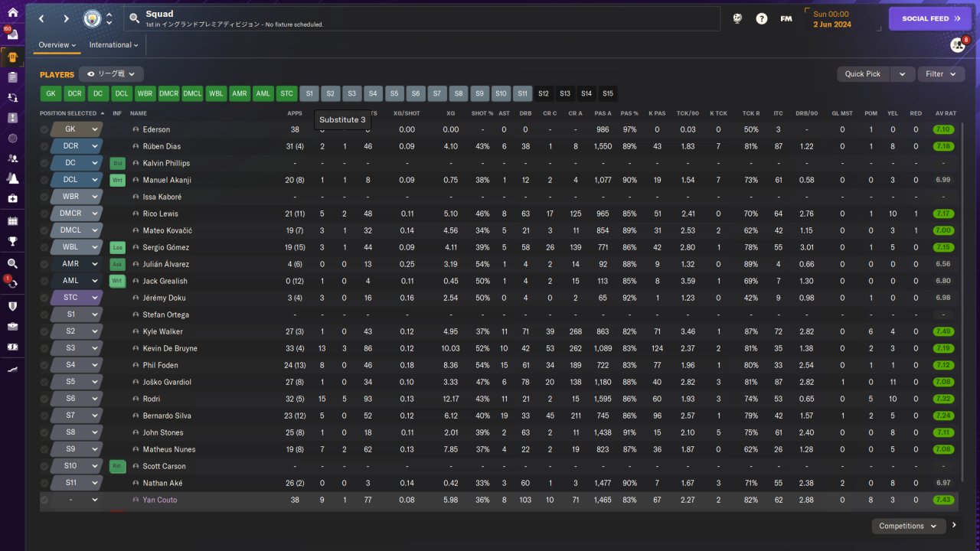Expand the Quick Pick arrow menu
Viewport: 980px width, 551px height.
[903, 74]
